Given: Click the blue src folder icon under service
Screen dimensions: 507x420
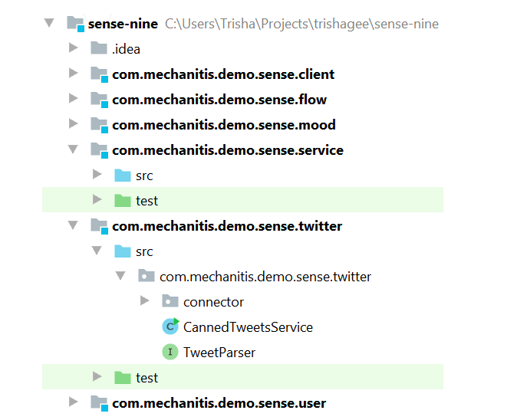Looking at the screenshot, I should (x=123, y=175).
